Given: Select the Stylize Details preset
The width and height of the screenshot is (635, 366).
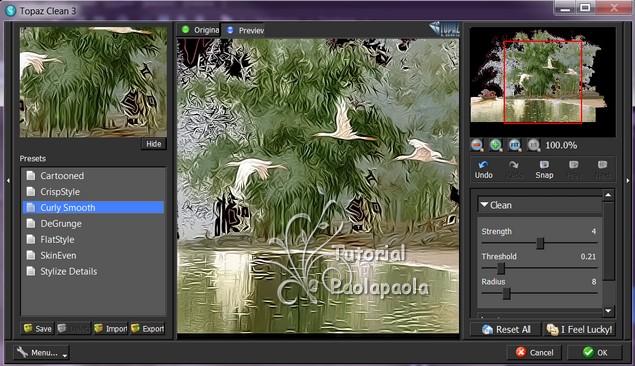Looking at the screenshot, I should (94, 271).
